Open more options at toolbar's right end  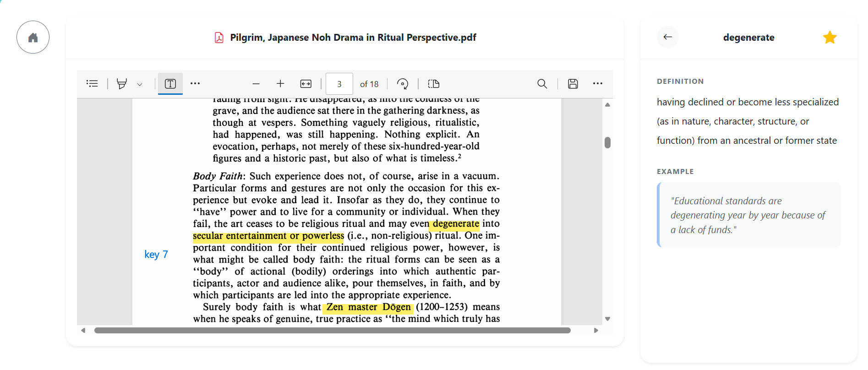598,83
